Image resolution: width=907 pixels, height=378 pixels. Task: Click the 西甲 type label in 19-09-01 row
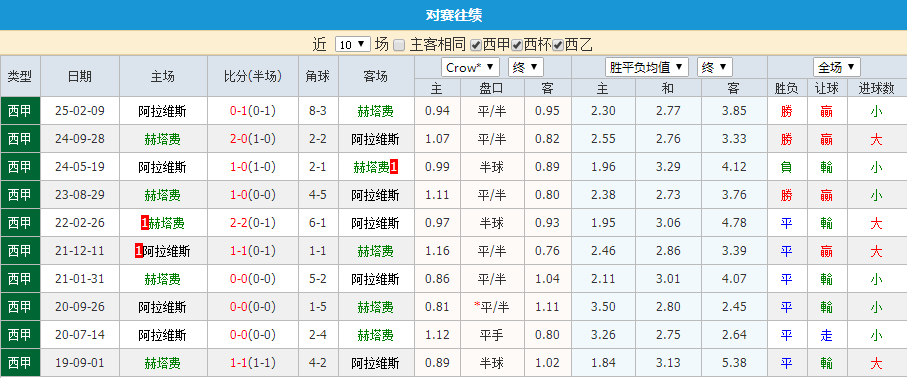(20, 363)
